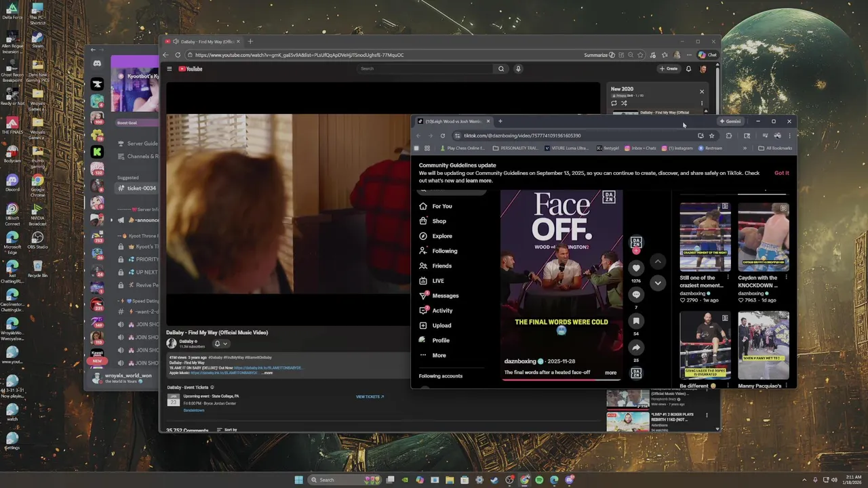Open TikTok Messages inbox

439,296
